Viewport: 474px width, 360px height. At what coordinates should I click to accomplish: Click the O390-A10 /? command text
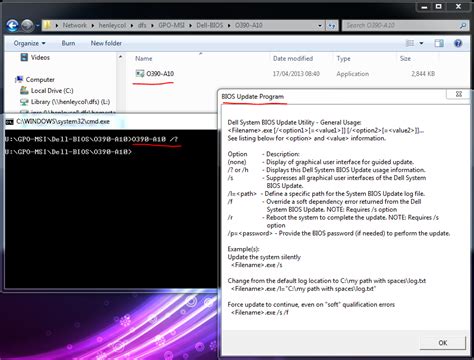tap(155, 139)
